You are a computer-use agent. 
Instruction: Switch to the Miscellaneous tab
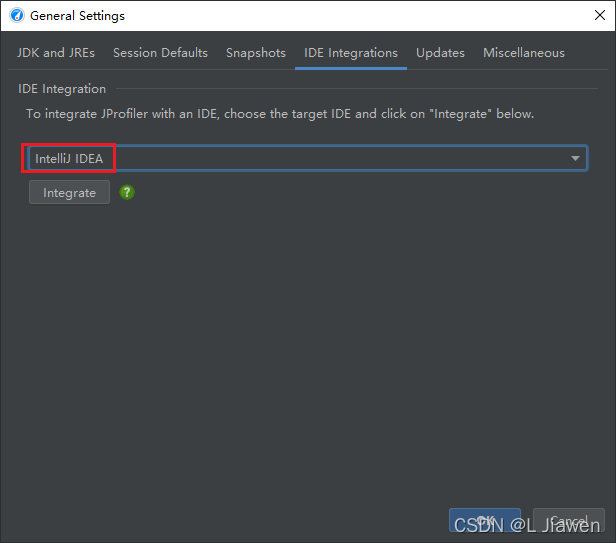click(x=524, y=53)
